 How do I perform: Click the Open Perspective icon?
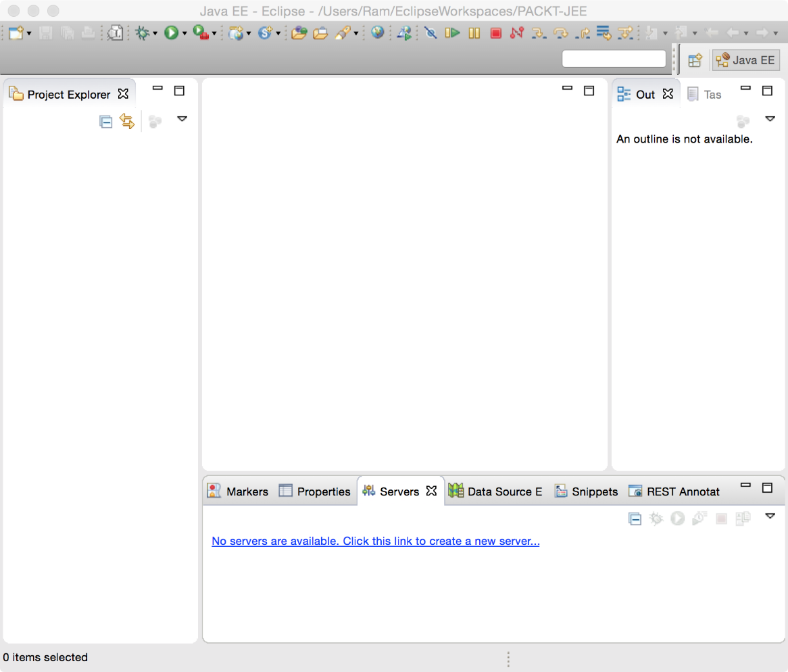[x=695, y=60]
